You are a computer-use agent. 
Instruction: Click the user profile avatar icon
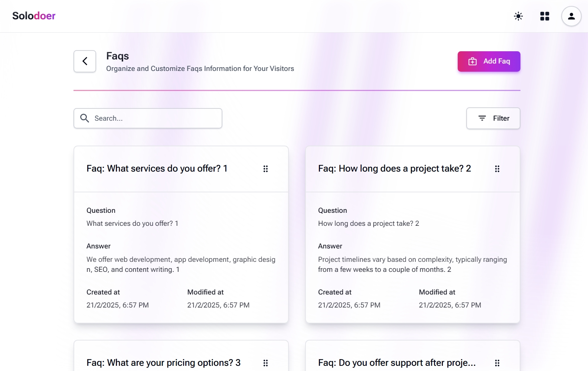[x=571, y=16]
